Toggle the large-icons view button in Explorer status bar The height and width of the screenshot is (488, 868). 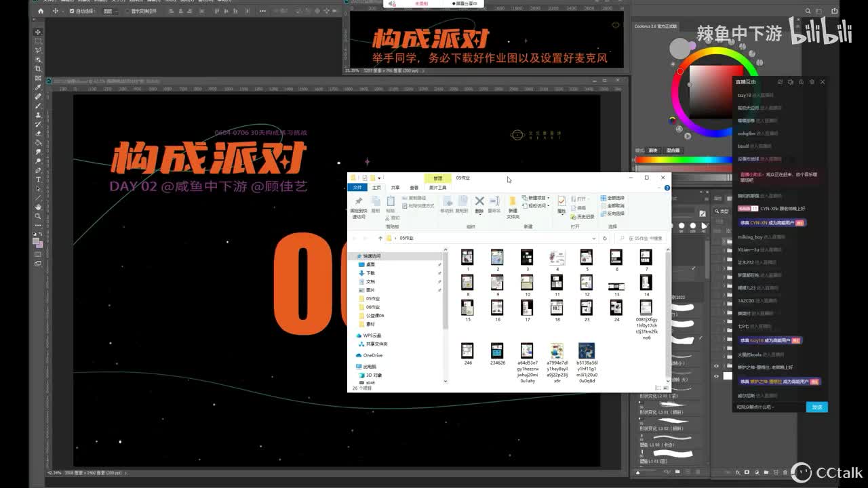pyautogui.click(x=665, y=388)
